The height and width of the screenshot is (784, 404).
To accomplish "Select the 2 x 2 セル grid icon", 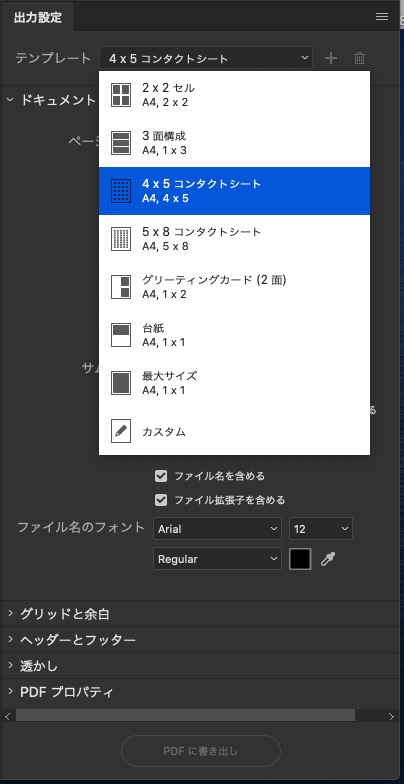I will (x=120, y=95).
